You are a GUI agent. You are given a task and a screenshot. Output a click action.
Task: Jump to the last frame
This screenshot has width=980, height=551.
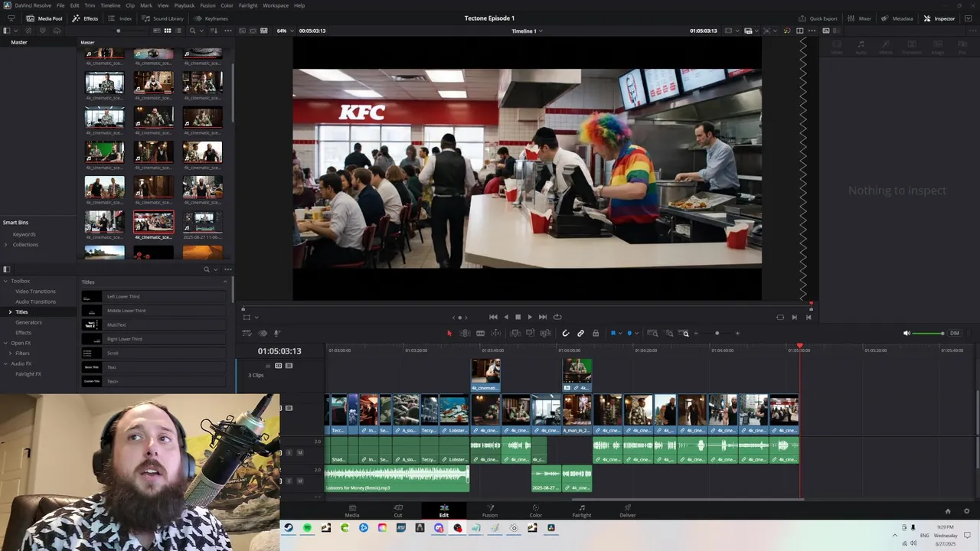(543, 317)
